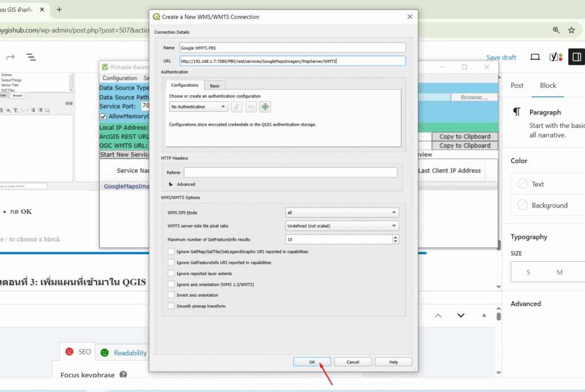Open the WordPress document overview icon
Screen dimensions: 585x392
(x=31, y=57)
